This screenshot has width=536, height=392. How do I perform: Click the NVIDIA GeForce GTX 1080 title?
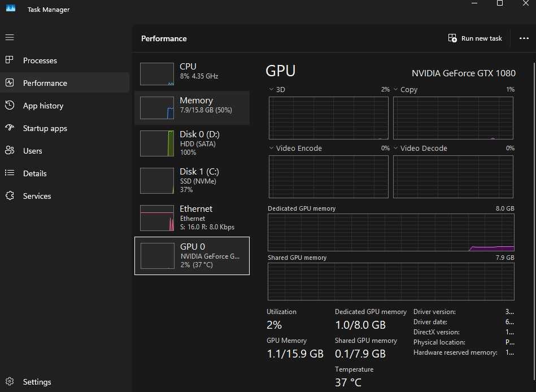(464, 73)
